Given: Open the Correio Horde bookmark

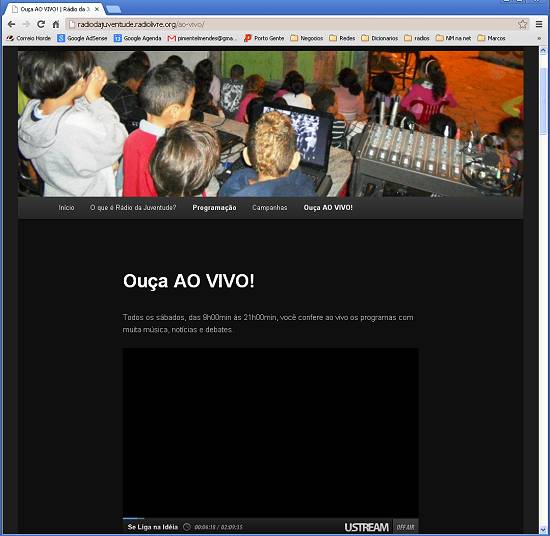Looking at the screenshot, I should point(28,38).
